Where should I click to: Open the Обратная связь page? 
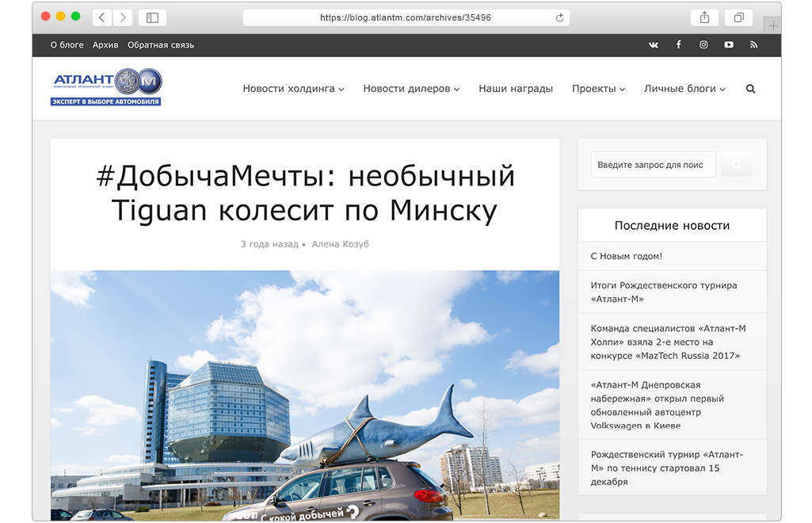point(161,45)
